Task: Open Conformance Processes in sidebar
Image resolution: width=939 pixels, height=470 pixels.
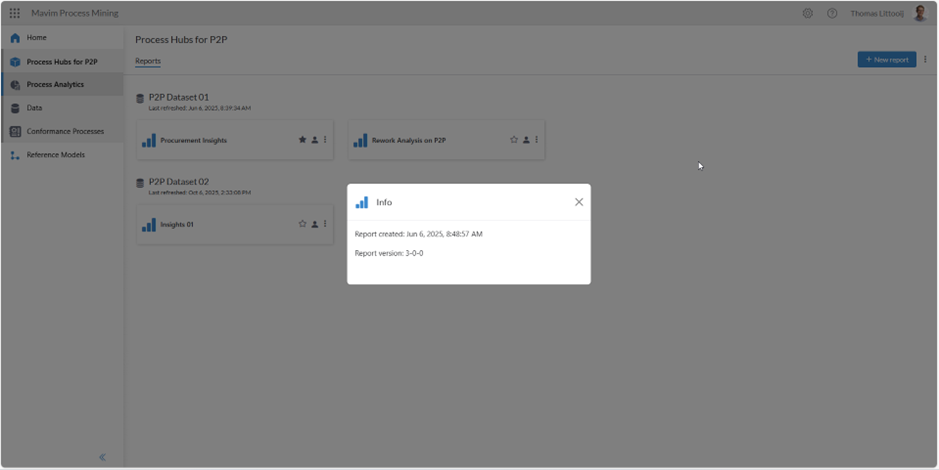Action: 64,131
